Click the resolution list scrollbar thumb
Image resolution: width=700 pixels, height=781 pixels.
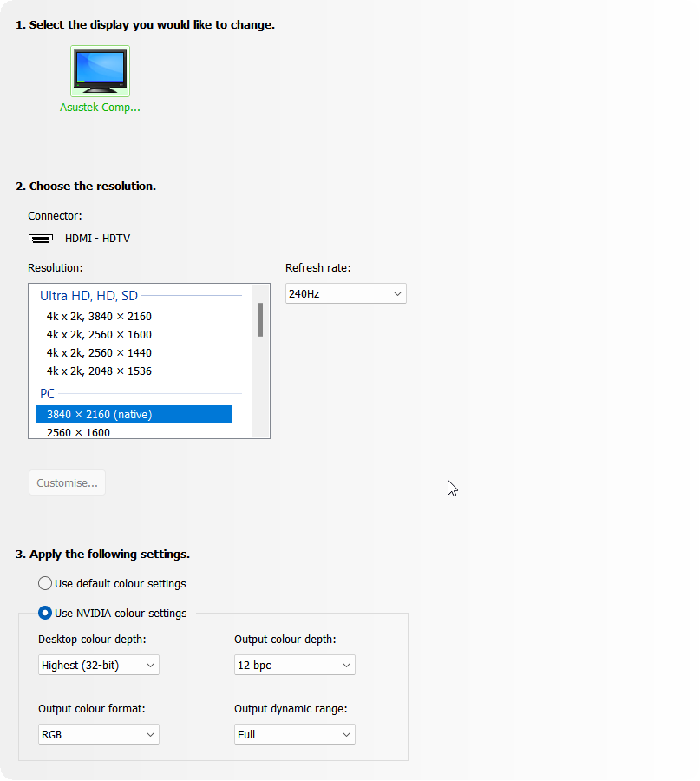coord(260,319)
